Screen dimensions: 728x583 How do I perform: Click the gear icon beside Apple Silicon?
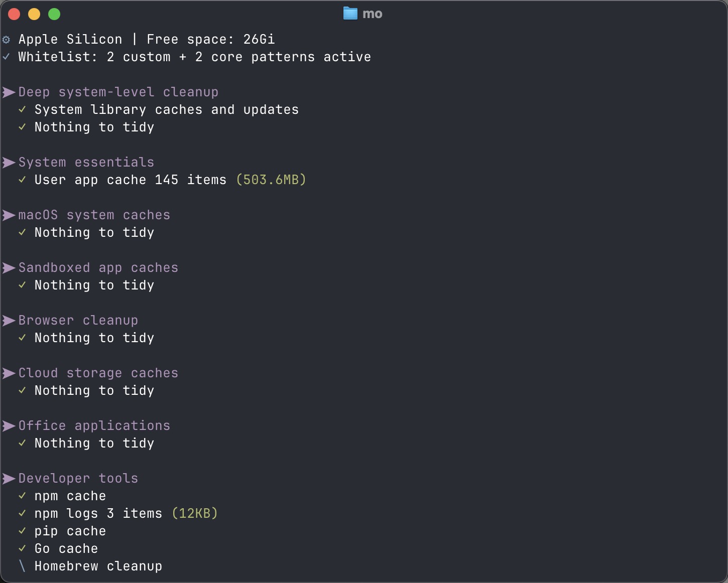[x=6, y=40]
